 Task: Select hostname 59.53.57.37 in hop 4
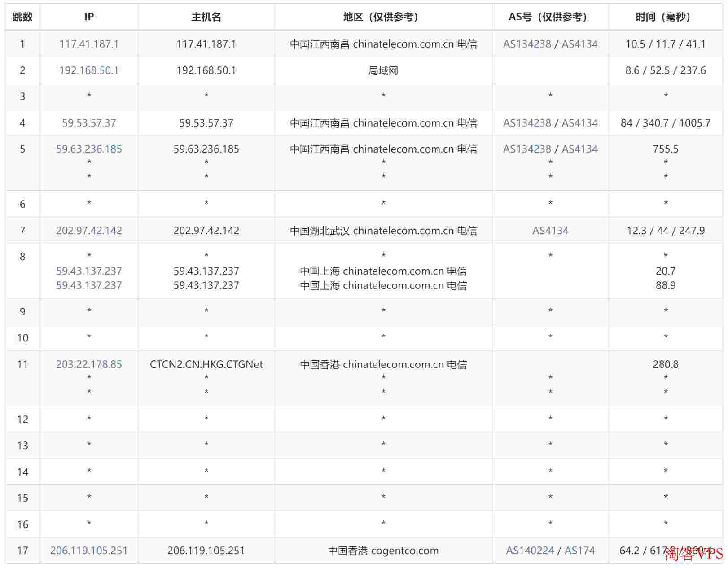tap(206, 123)
